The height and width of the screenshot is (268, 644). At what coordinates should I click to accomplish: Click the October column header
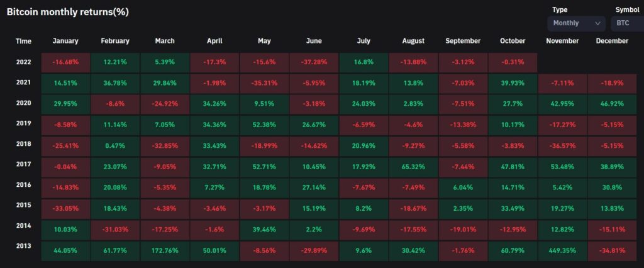click(x=513, y=41)
